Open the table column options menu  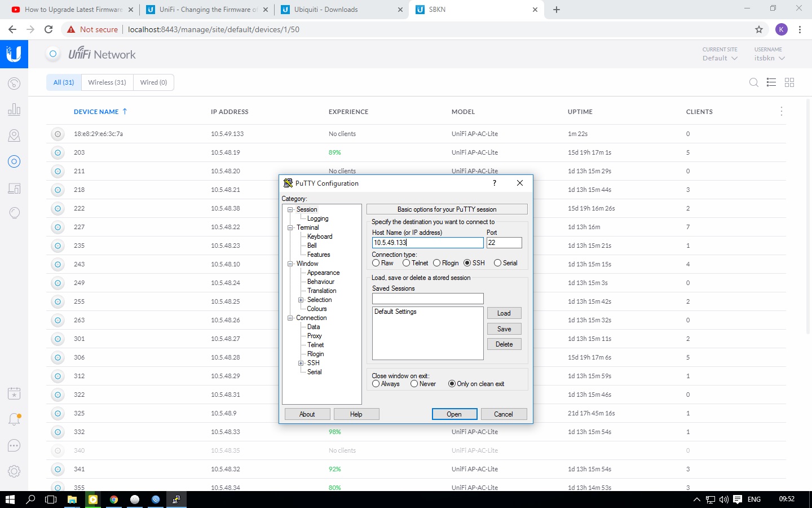782,111
